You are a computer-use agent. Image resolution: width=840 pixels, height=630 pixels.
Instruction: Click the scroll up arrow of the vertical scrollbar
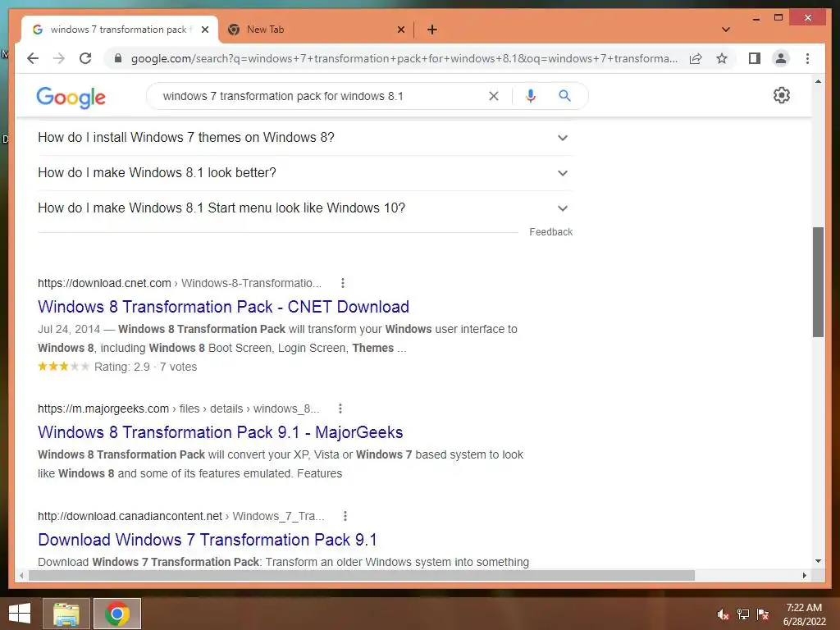pyautogui.click(x=818, y=81)
